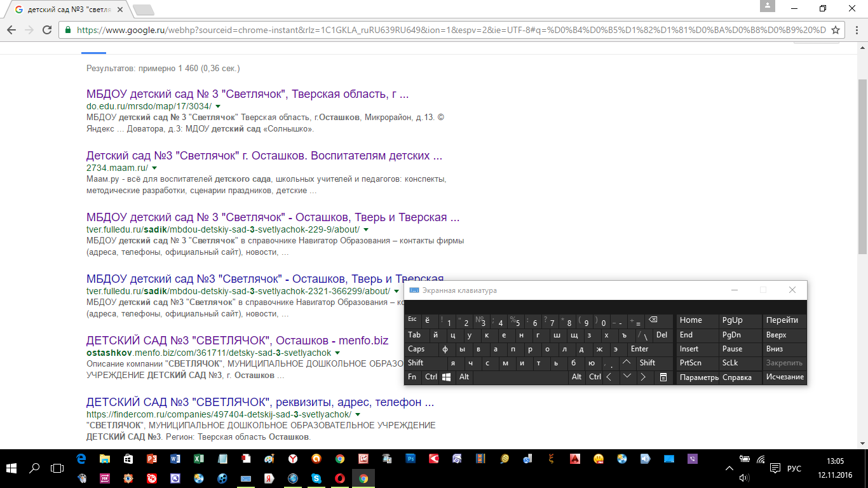
Task: Open Task View from the taskbar
Action: pyautogui.click(x=57, y=468)
